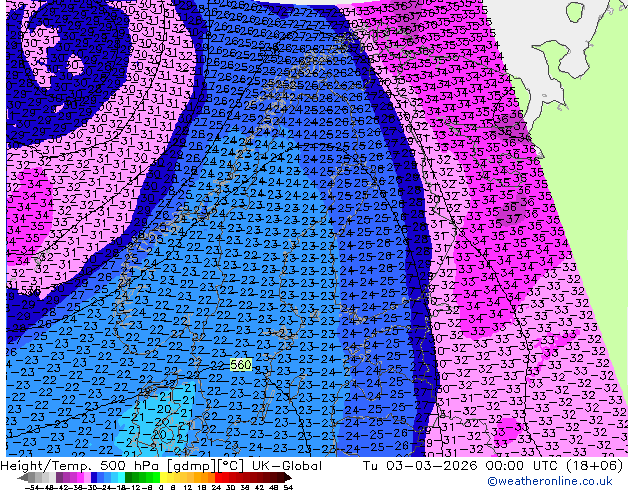Image resolution: width=634 pixels, height=490 pixels.
Task: Click the cyan swatch above -18 in legend
Action: click(x=121, y=477)
